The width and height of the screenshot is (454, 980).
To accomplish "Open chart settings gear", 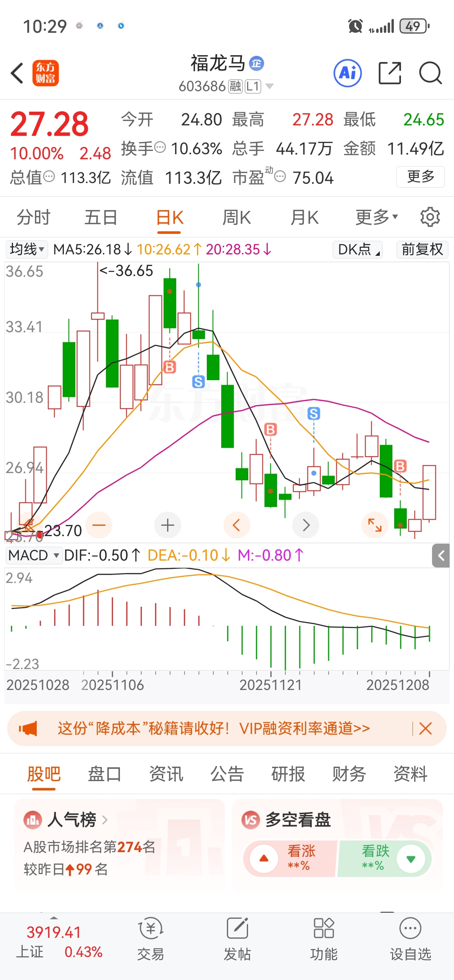I will [x=430, y=217].
